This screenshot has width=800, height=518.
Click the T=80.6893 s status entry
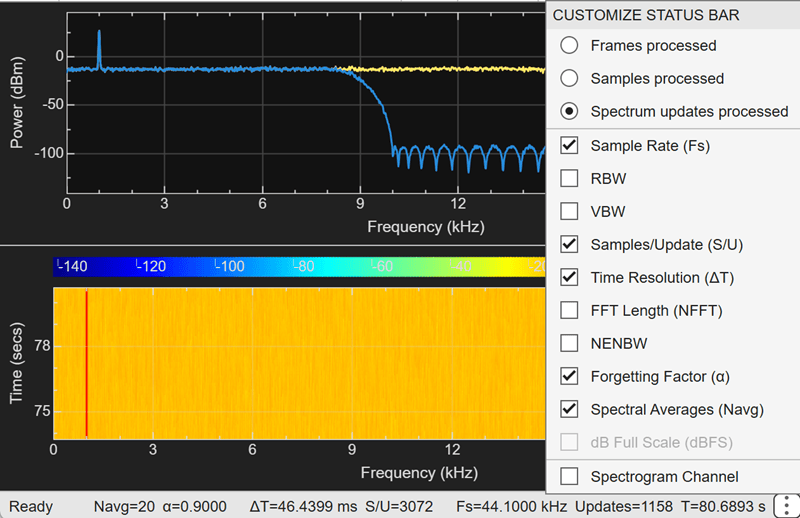click(723, 506)
